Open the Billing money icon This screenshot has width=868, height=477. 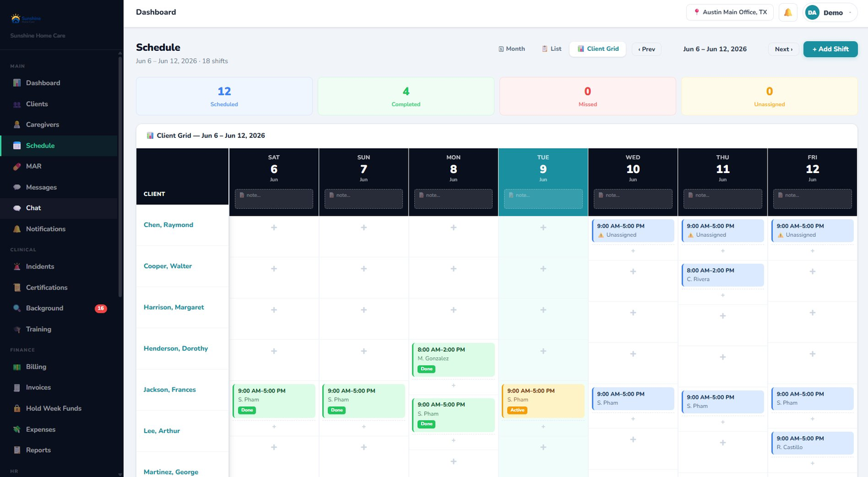pos(17,367)
